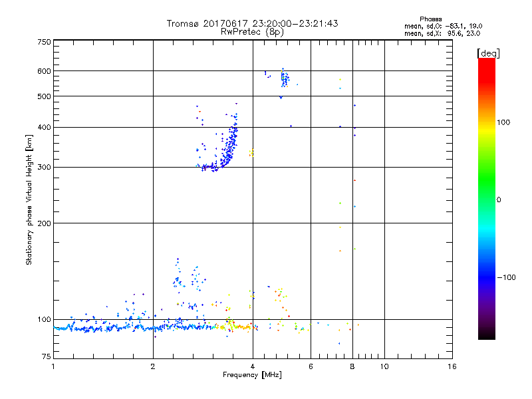This screenshot has width=532, height=399.
Task: Click the colorbar tick label '-100'
Action: tap(506, 277)
